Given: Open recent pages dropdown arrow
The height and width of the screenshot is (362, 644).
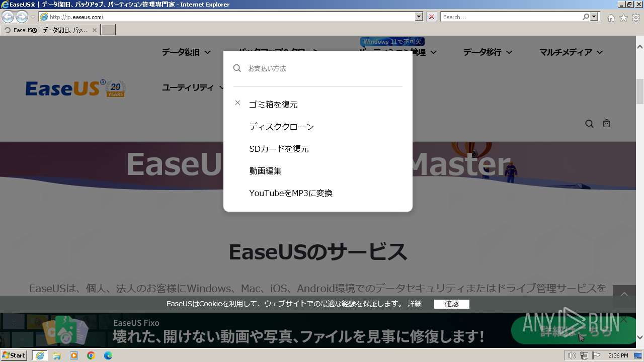Looking at the screenshot, I should (33, 17).
